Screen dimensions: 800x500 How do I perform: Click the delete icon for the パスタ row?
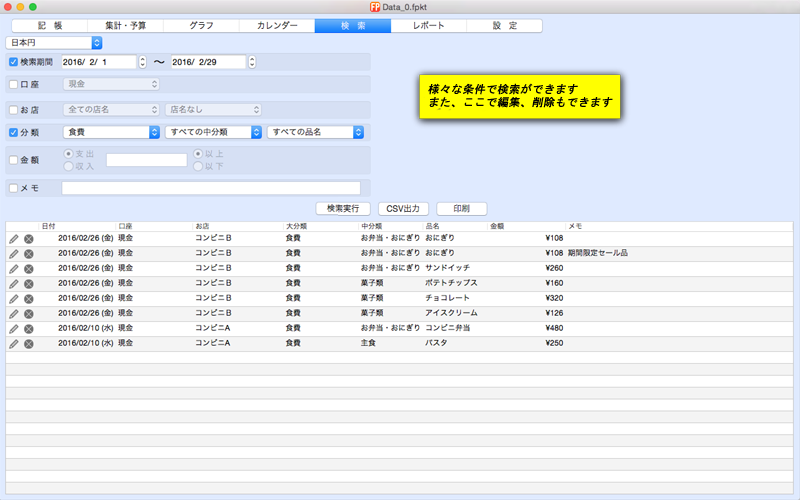pyautogui.click(x=29, y=343)
